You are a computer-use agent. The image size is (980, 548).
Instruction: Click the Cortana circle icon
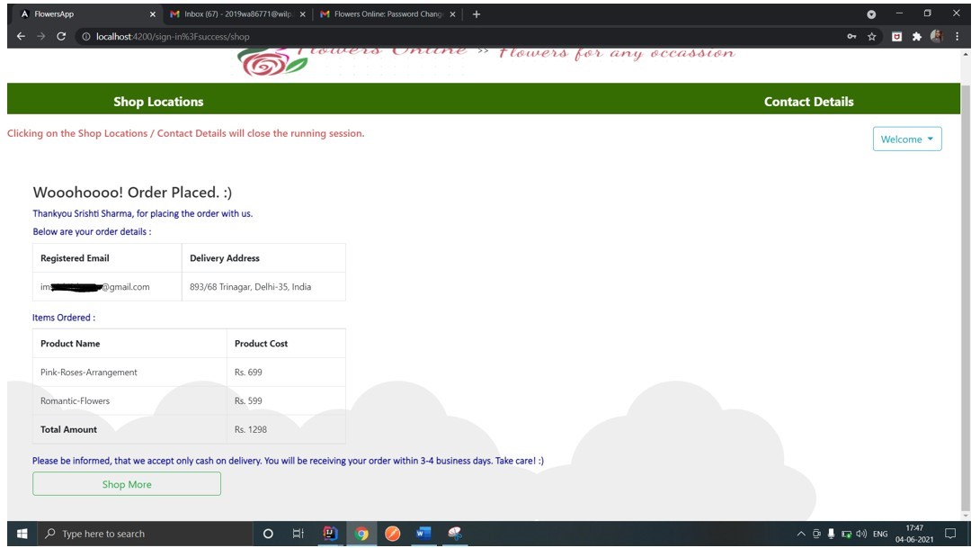coord(268,534)
